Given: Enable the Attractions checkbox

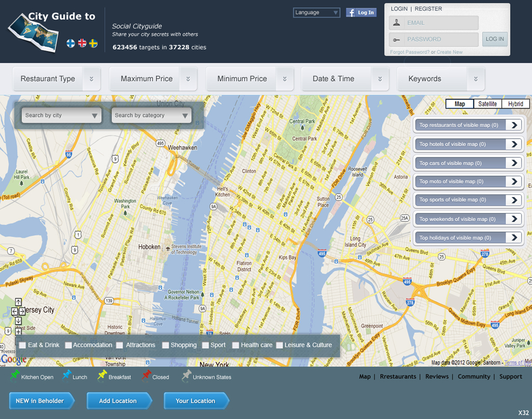Looking at the screenshot, I should (x=119, y=345).
